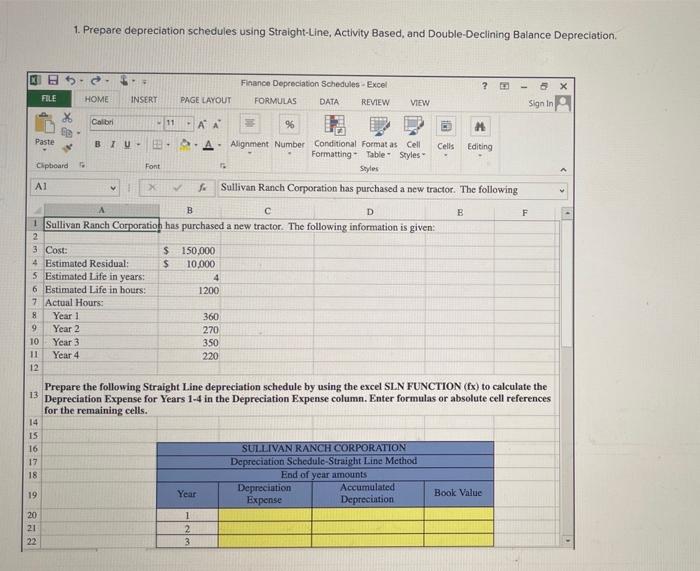The width and height of the screenshot is (700, 571).
Task: Open the Underline style dropdown arrow
Action: pyautogui.click(x=138, y=144)
